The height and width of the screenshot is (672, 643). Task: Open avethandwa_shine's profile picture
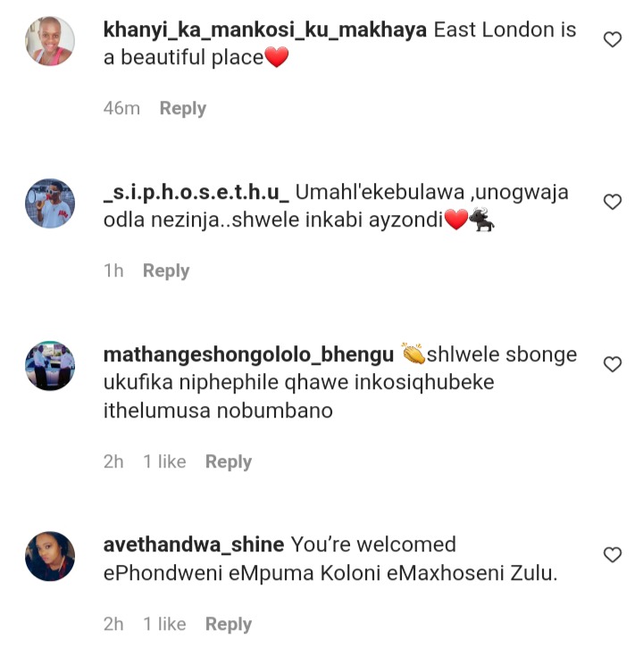(50, 556)
